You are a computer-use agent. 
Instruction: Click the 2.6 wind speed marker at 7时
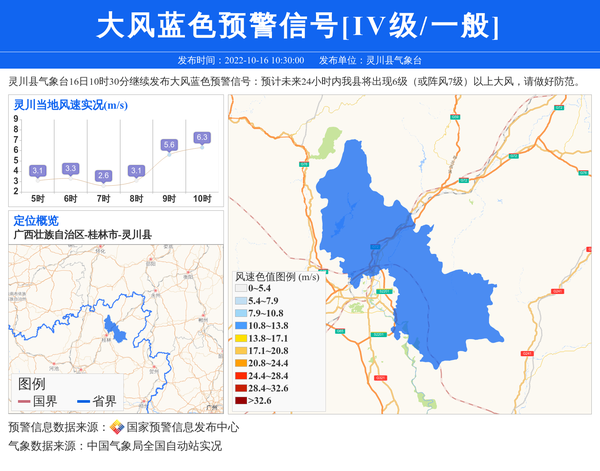point(103,176)
